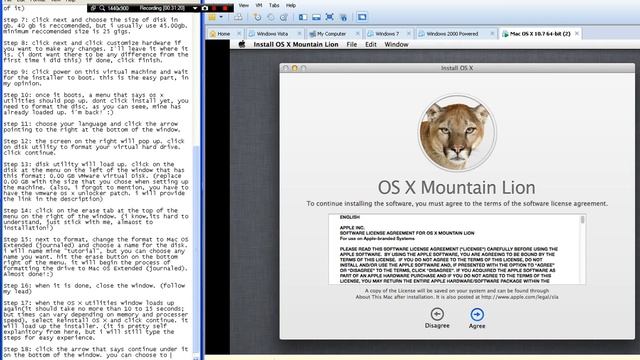Click the VMware power/suspend toolbar icon
Viewport: 640px width, 360px height.
212,17
